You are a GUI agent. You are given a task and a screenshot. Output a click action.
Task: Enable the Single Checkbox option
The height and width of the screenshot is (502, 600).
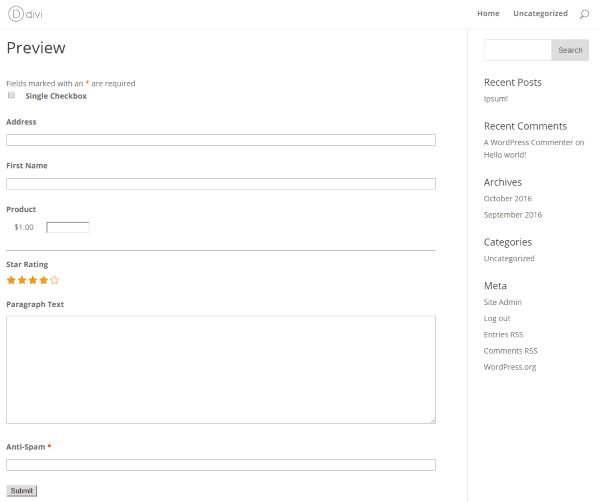click(x=12, y=96)
